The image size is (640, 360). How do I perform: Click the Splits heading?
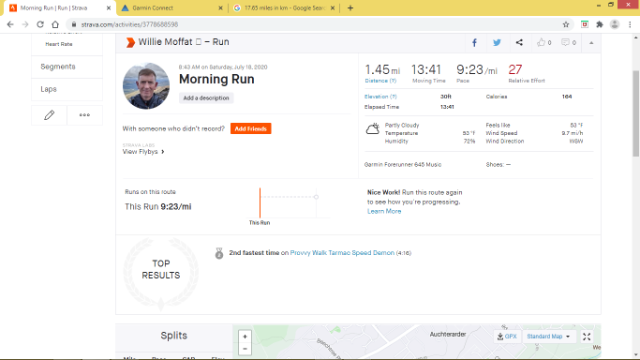(x=174, y=336)
